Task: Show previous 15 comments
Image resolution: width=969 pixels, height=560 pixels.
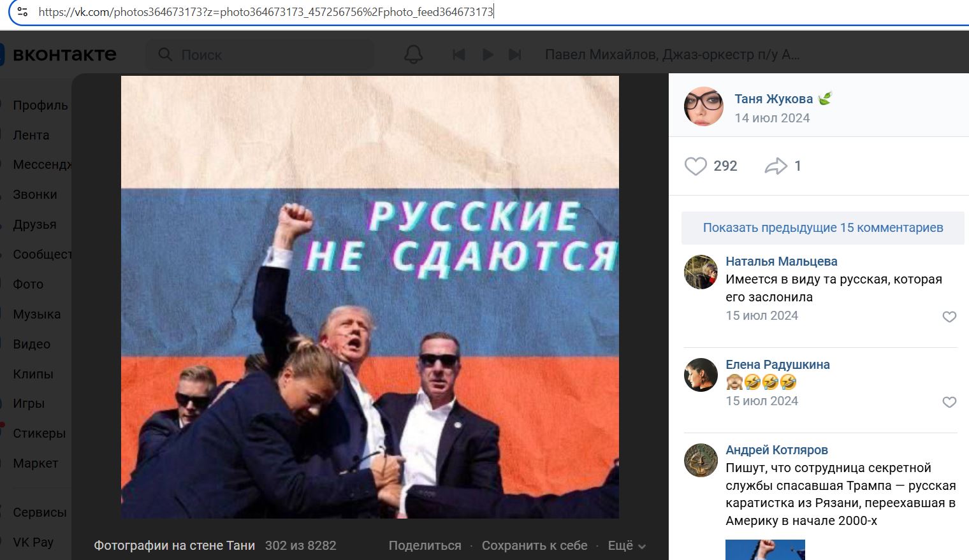Action: pos(822,228)
